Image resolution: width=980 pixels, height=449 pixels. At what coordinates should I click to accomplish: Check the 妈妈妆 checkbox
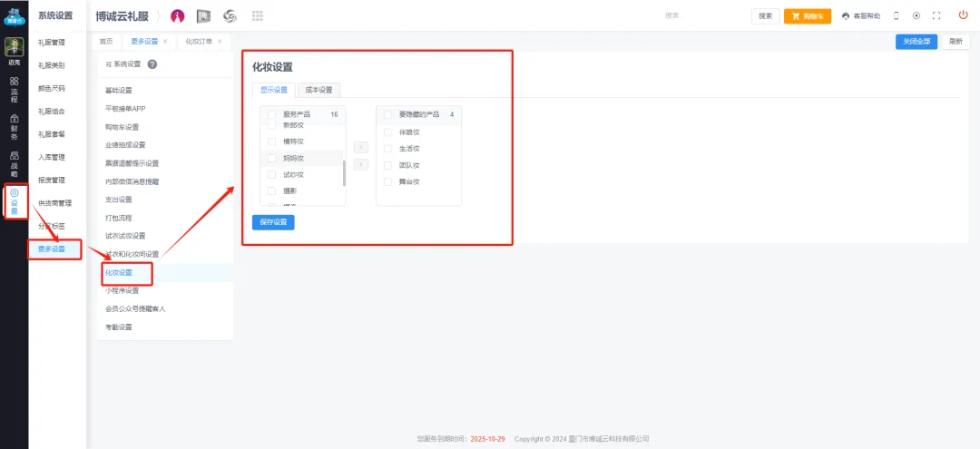click(x=271, y=158)
